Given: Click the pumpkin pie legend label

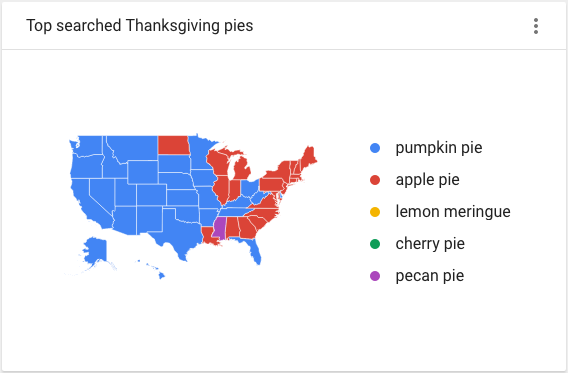Looking at the screenshot, I should coord(439,148).
